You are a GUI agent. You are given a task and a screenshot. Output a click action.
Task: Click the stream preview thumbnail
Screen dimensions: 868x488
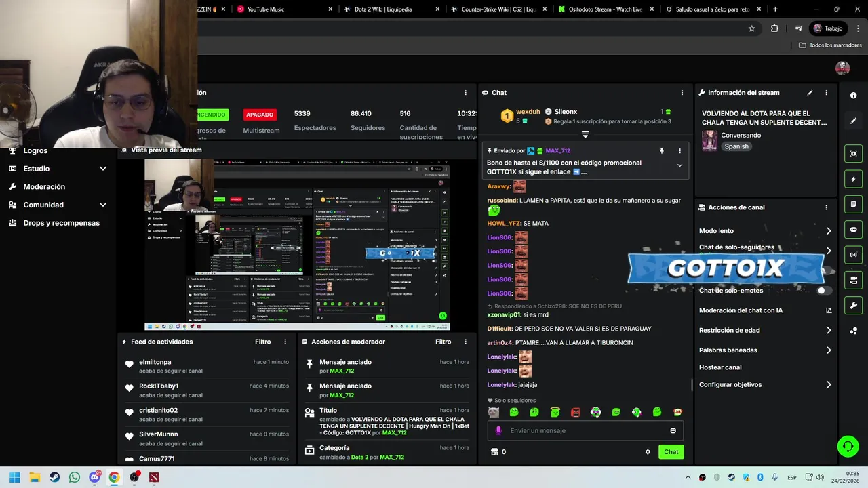coord(297,245)
